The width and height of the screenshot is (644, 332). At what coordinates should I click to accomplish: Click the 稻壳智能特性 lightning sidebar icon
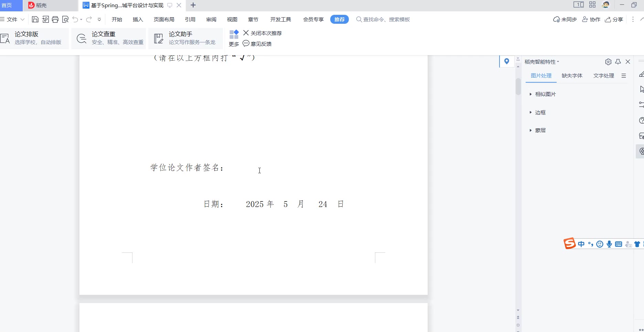tap(641, 151)
